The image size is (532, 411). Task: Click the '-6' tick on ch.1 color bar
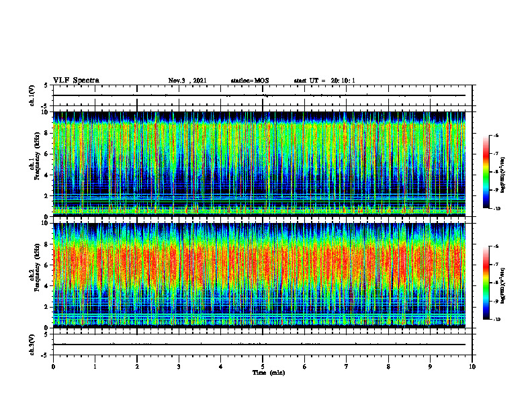click(496, 135)
